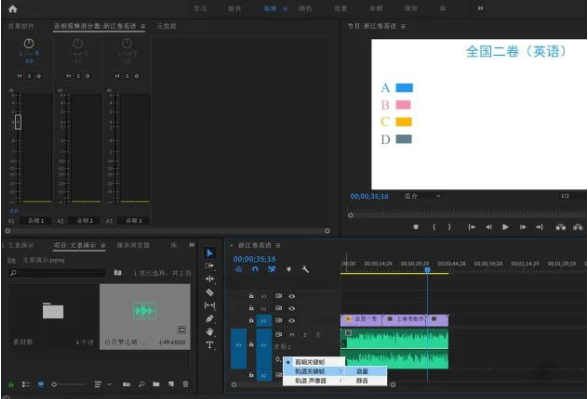The height and width of the screenshot is (399, 588).
Task: Select the Selection tool arrow
Action: (x=210, y=253)
